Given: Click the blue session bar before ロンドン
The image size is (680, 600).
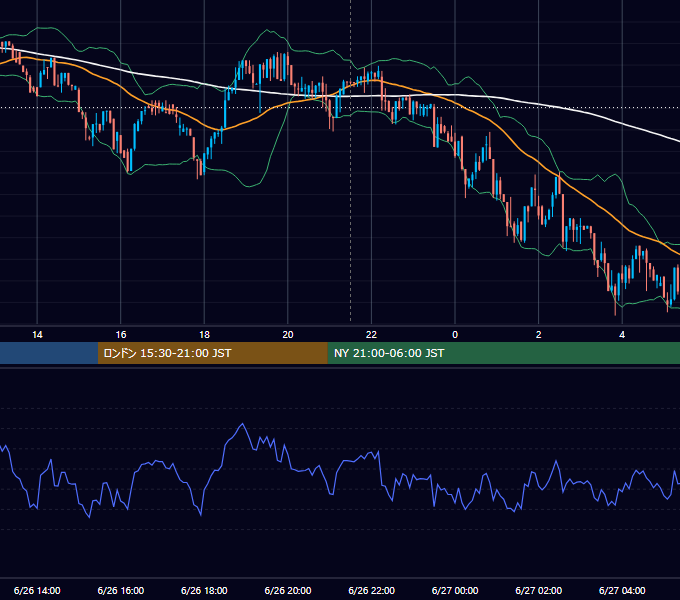Looking at the screenshot, I should tap(49, 353).
